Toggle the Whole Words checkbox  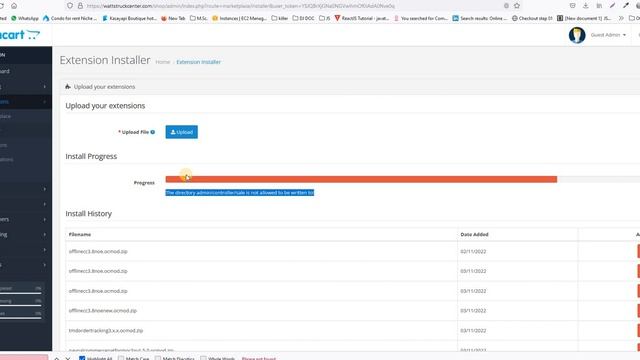tap(203, 358)
